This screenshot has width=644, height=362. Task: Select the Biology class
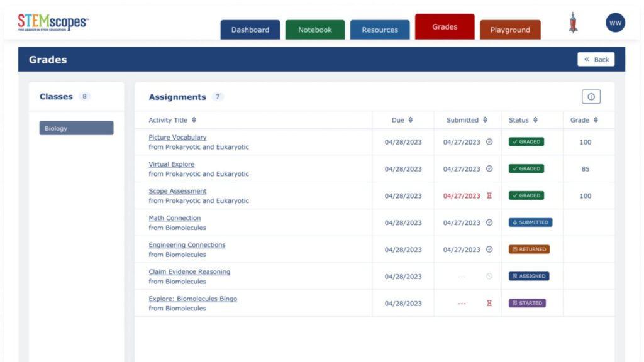(76, 128)
